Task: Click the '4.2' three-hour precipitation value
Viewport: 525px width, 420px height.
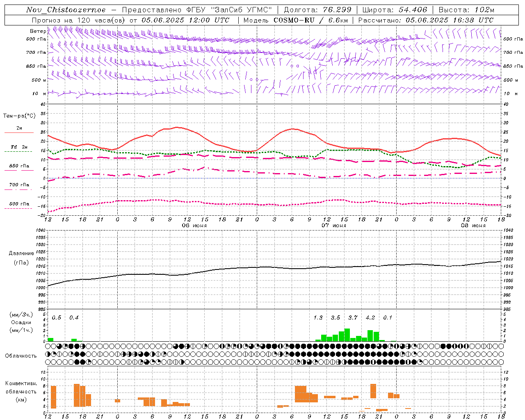Action: click(370, 317)
